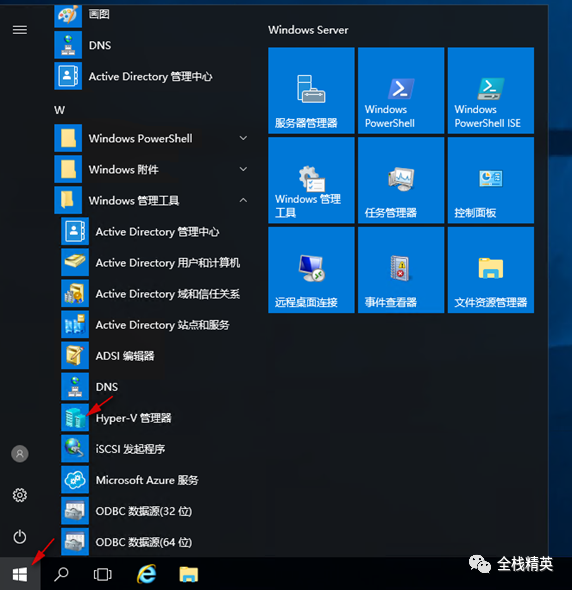
Task: Select "ODBC 数据源(64 位)" text label
Action: pyautogui.click(x=144, y=542)
